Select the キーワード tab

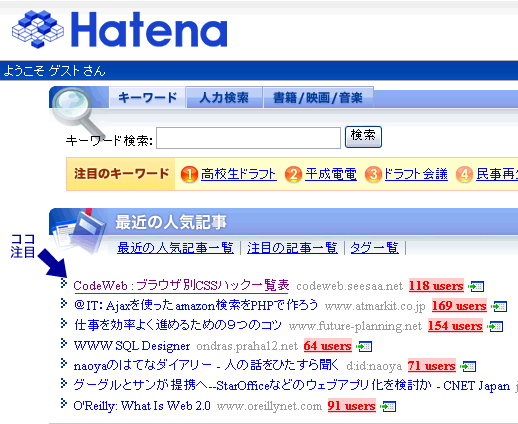coord(147,97)
